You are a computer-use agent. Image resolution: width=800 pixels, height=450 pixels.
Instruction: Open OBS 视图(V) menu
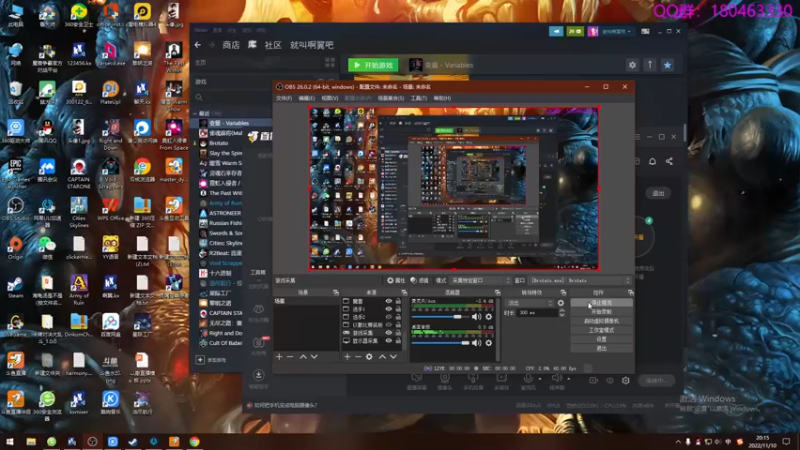[329, 98]
